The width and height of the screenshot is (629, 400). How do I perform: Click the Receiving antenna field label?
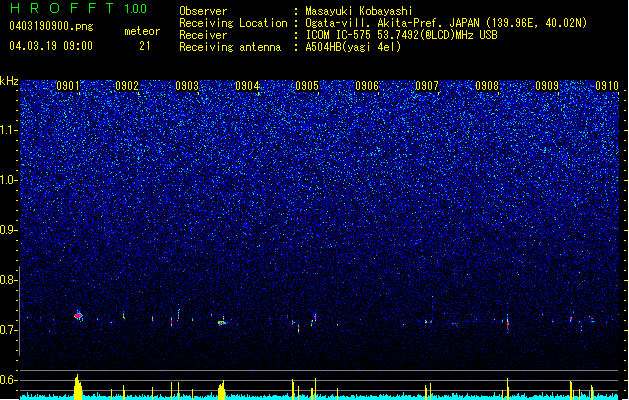click(x=230, y=47)
